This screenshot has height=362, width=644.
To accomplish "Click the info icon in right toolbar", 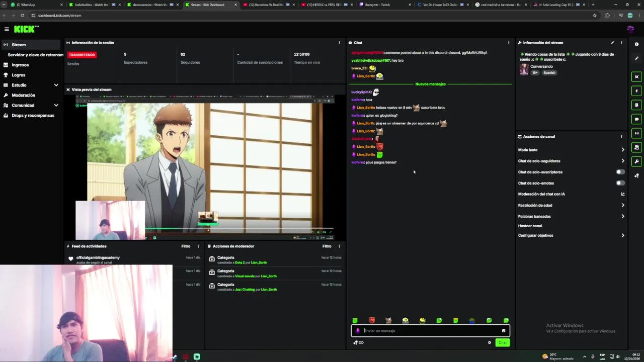I will tap(636, 44).
